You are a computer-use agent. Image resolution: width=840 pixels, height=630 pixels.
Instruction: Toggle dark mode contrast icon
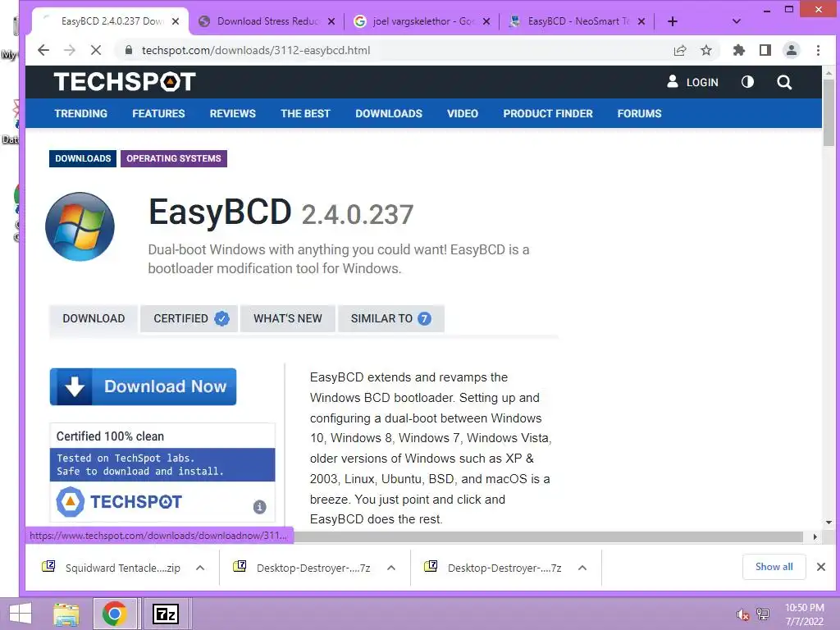(x=747, y=82)
